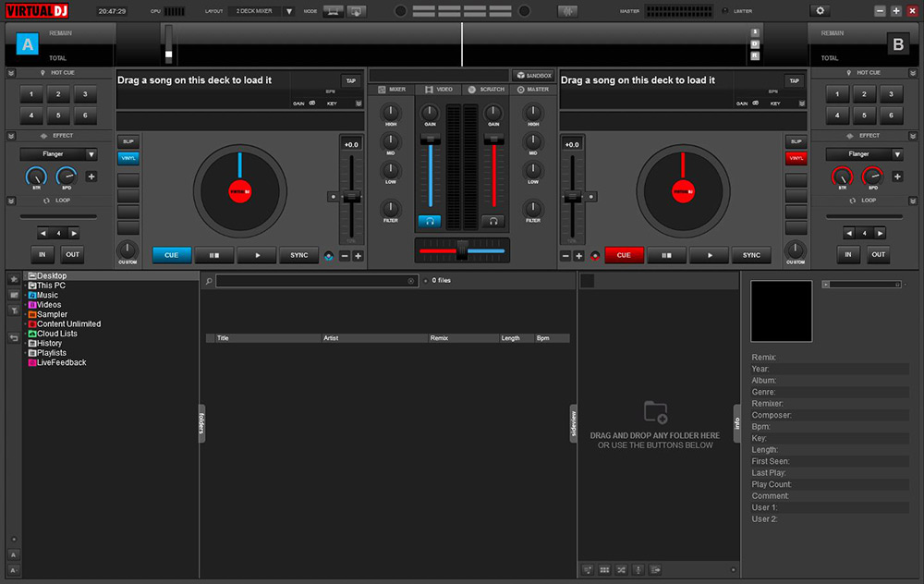Select the grid view icon in the automix toolbar
The image size is (924, 584).
point(606,570)
